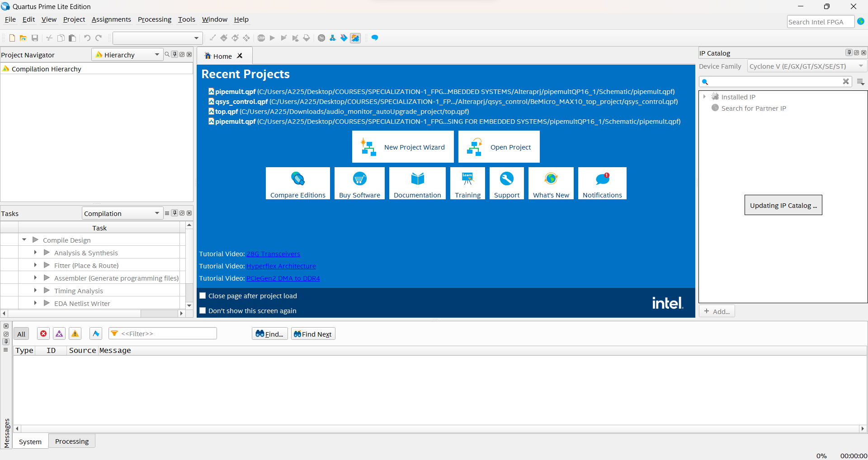This screenshot has height=460, width=868.
Task: Open the 28G Transceivers tutorial video link
Action: 273,253
